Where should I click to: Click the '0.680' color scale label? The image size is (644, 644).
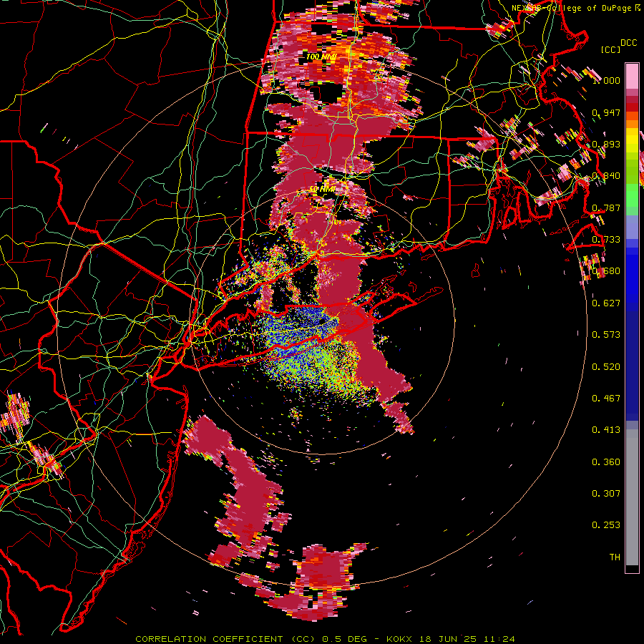(606, 271)
